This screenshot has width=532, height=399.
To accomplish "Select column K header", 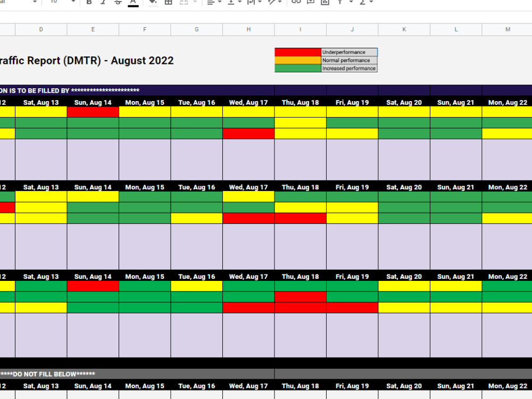I will point(404,29).
